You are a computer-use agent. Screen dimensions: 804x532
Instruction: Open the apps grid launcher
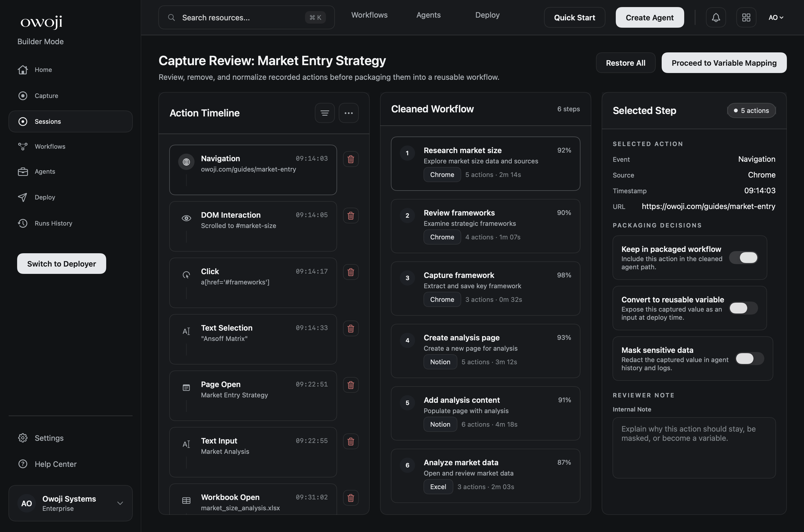pyautogui.click(x=746, y=17)
